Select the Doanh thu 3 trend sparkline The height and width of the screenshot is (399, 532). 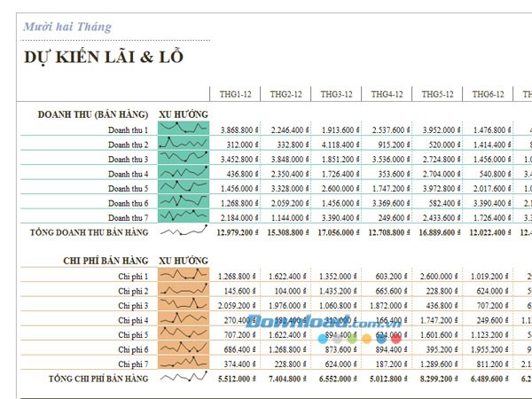[183, 159]
